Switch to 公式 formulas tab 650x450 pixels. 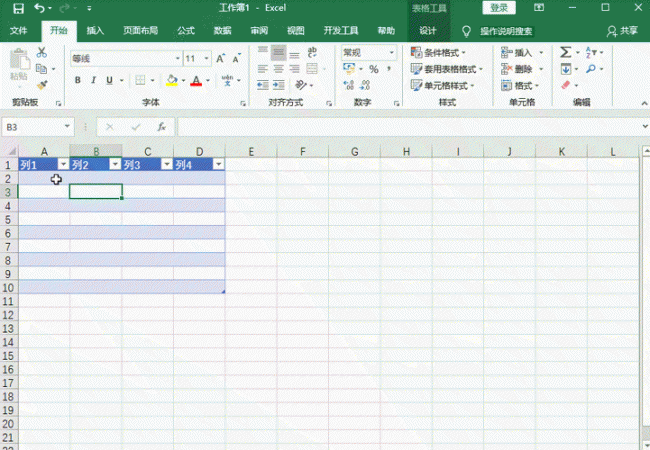coord(186,31)
